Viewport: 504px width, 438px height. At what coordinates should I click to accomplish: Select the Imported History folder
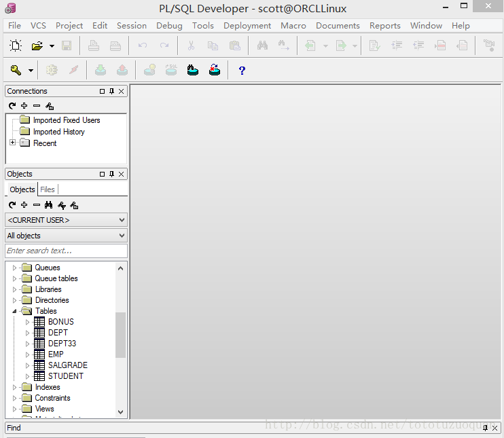(59, 132)
